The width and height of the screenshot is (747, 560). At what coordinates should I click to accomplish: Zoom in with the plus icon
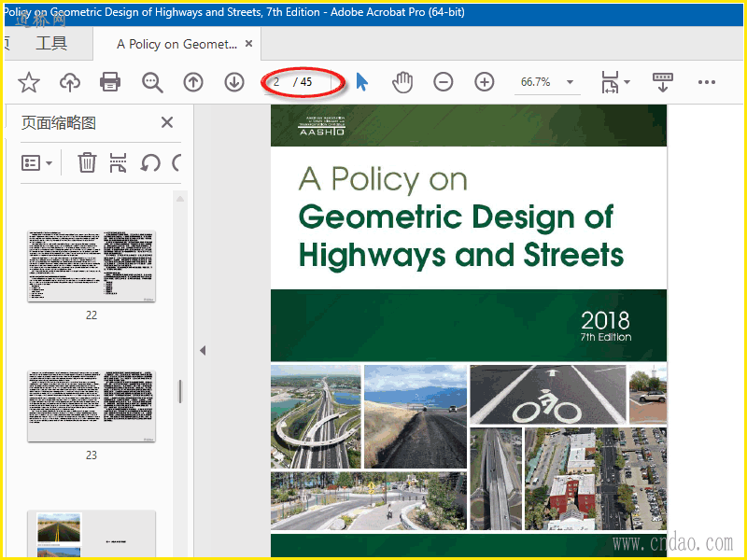485,82
